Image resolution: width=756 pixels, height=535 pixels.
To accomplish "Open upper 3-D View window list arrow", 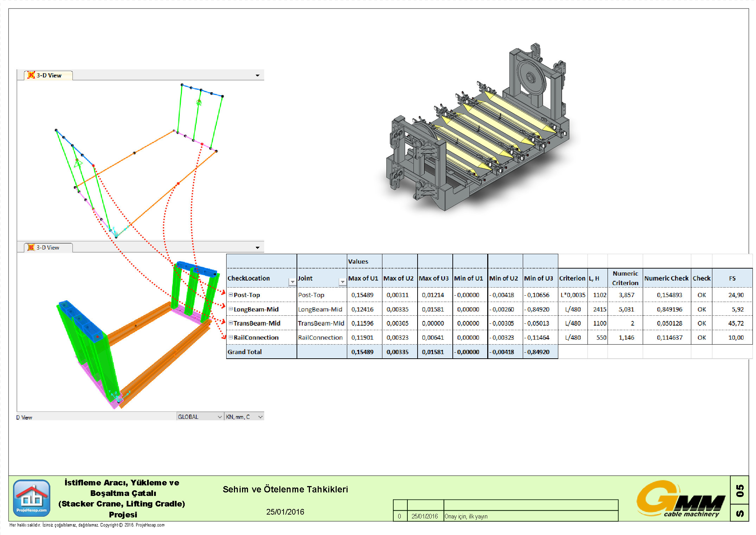I will [258, 75].
